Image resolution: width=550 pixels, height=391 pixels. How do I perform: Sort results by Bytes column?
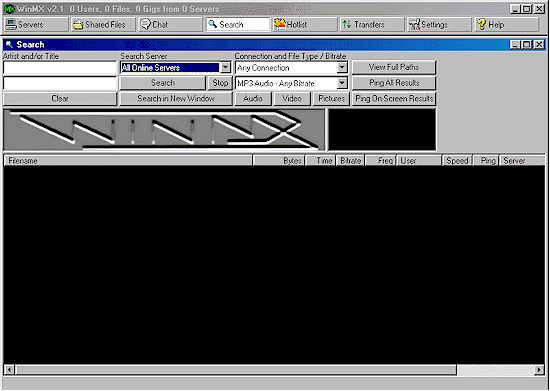pyautogui.click(x=279, y=161)
